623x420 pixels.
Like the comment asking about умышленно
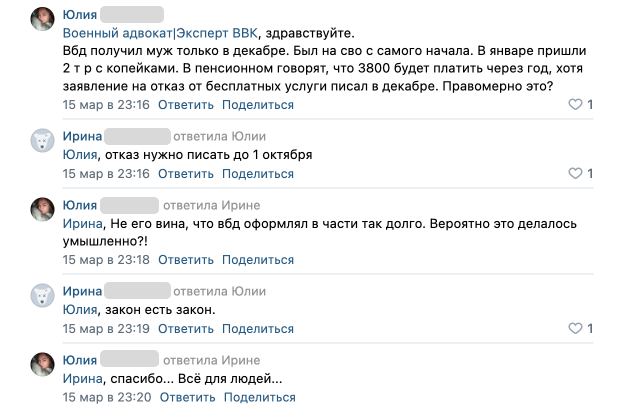point(574,260)
